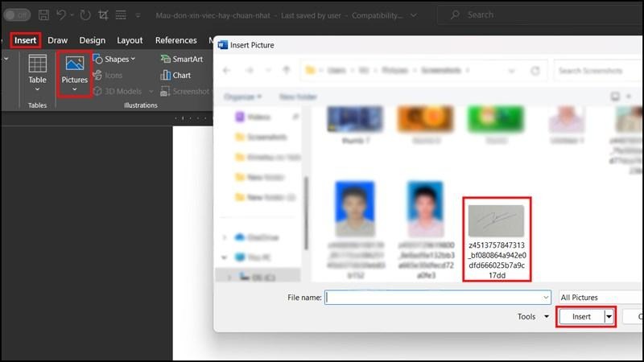The height and width of the screenshot is (362, 644).
Task: Switch to the Insert tab
Action: [x=25, y=40]
